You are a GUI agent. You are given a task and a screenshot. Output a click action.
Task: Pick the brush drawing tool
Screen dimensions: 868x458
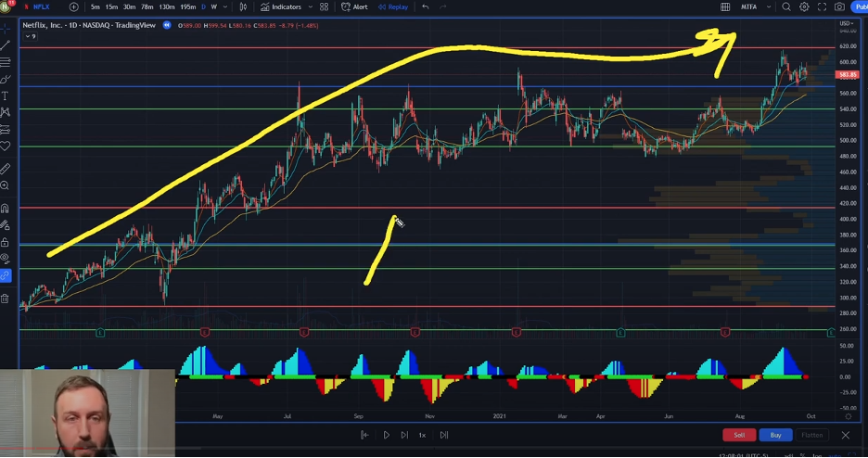(x=6, y=79)
